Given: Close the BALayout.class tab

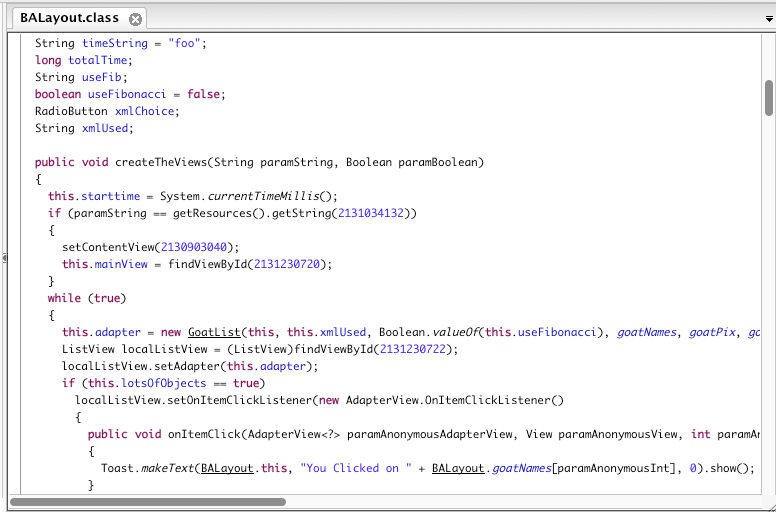Looking at the screenshot, I should click(x=135, y=19).
